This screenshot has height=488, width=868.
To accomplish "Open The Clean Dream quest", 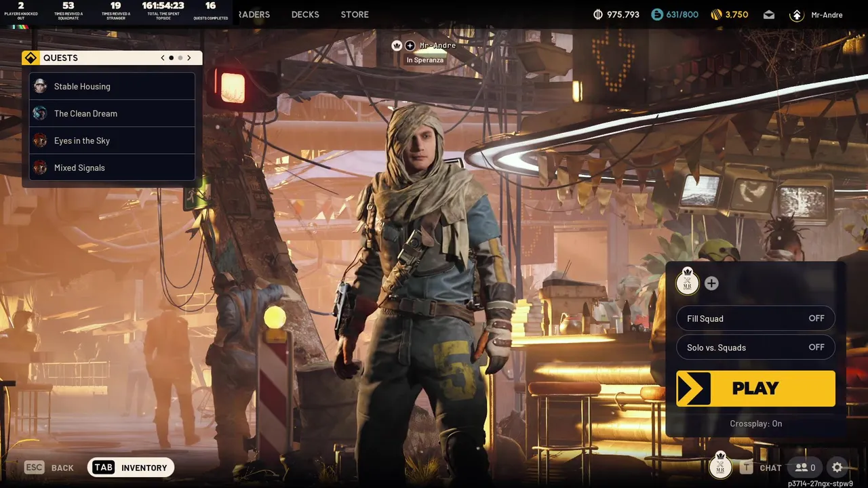I will [112, 113].
